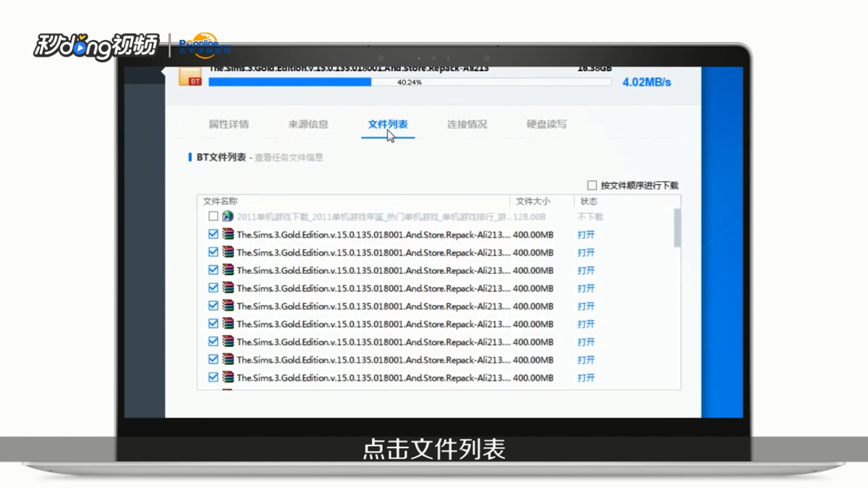Check the 2011单机游戏下载 file for download
The height and width of the screenshot is (488, 868).
pos(214,216)
